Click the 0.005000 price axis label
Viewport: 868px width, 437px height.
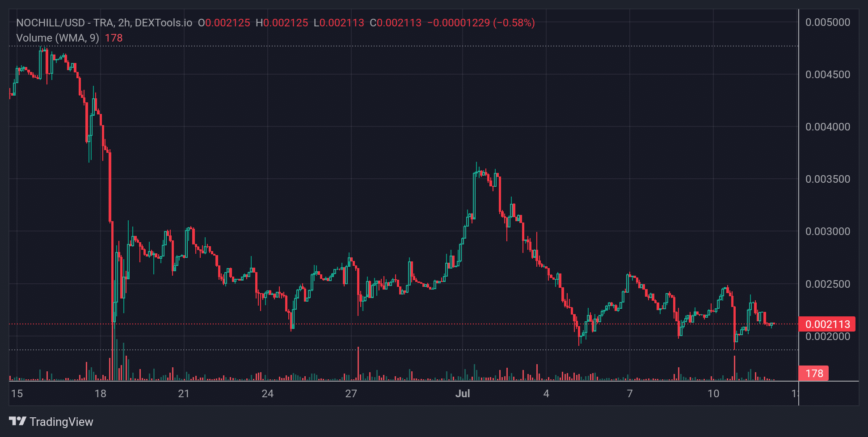(828, 22)
